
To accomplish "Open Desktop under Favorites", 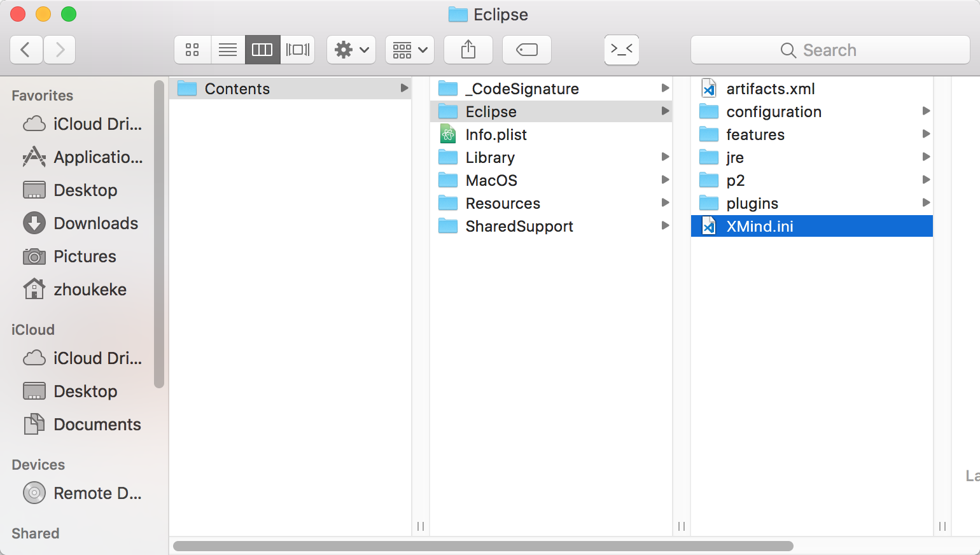I will pyautogui.click(x=71, y=190).
